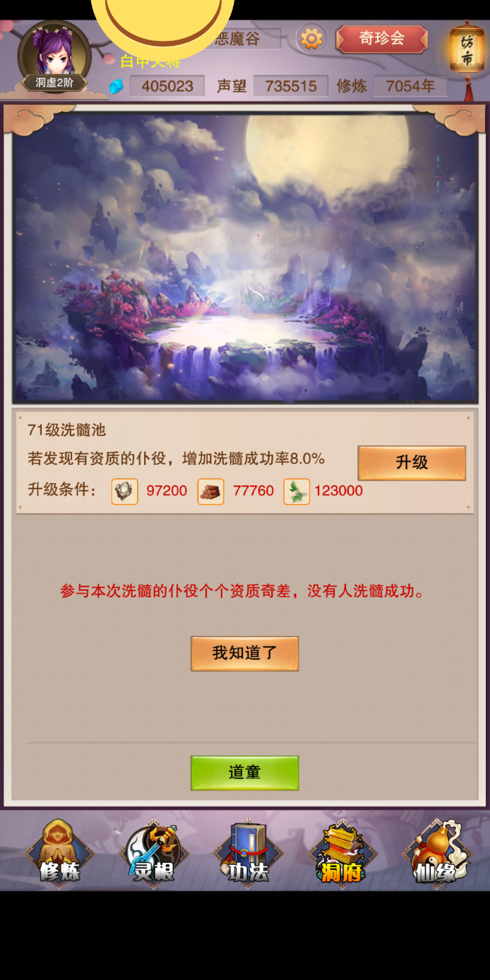Open the 修炼 cultivation tab
This screenshot has height=980, width=490.
point(59,853)
